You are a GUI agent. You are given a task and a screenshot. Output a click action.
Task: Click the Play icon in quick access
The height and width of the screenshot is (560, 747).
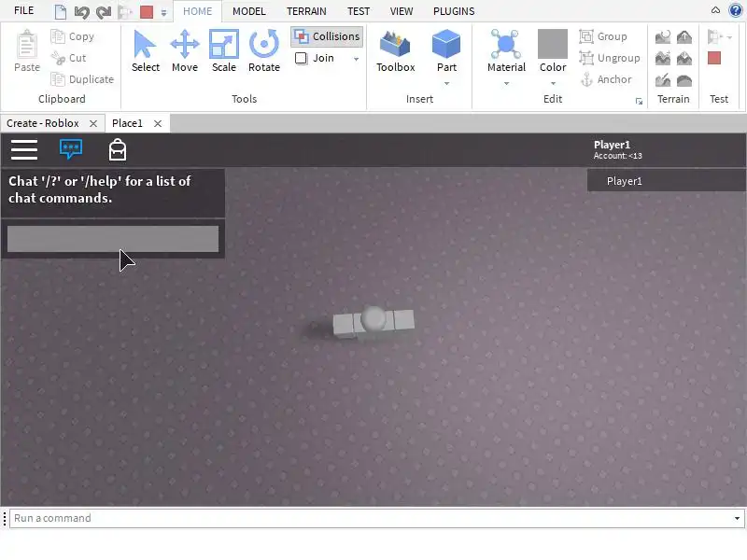(x=125, y=12)
